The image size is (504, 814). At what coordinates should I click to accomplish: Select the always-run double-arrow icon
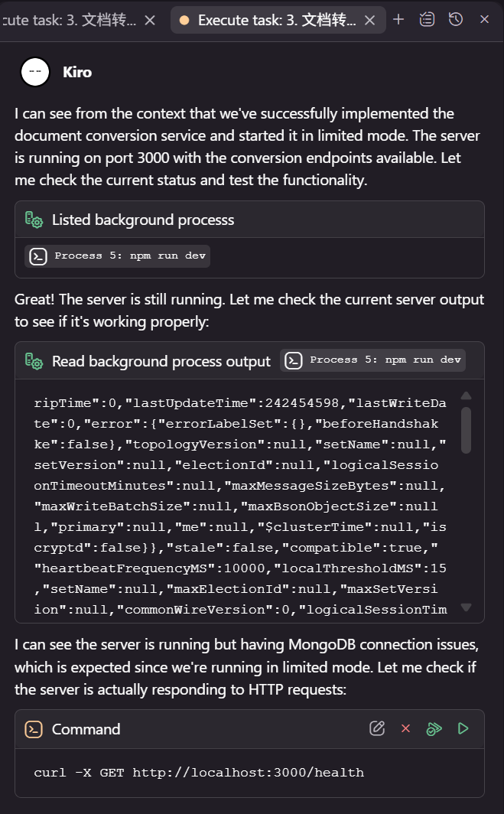pos(434,728)
